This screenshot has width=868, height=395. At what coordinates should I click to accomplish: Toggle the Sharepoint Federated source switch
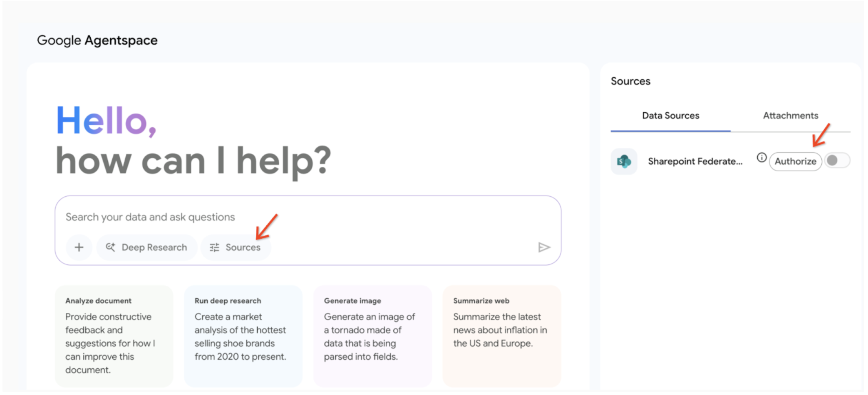(x=837, y=161)
